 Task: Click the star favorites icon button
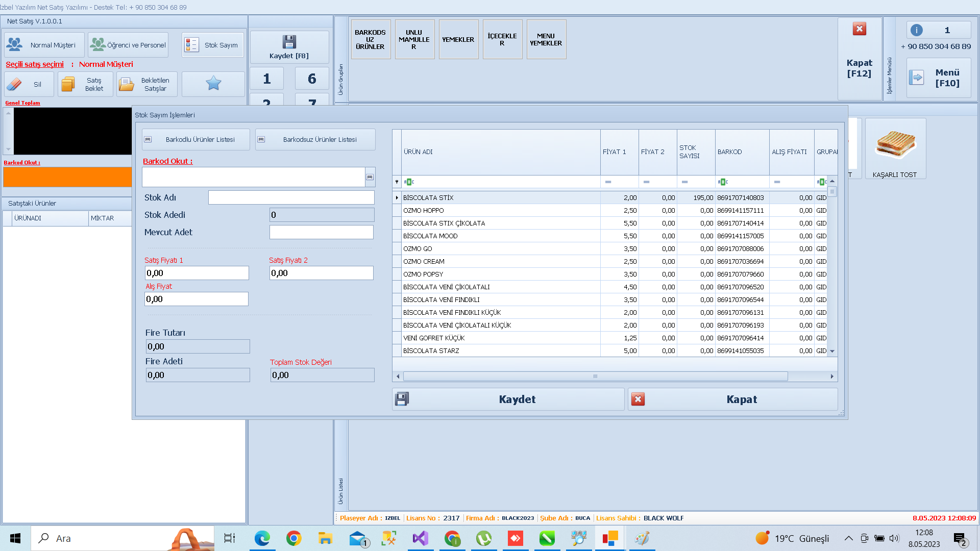213,84
